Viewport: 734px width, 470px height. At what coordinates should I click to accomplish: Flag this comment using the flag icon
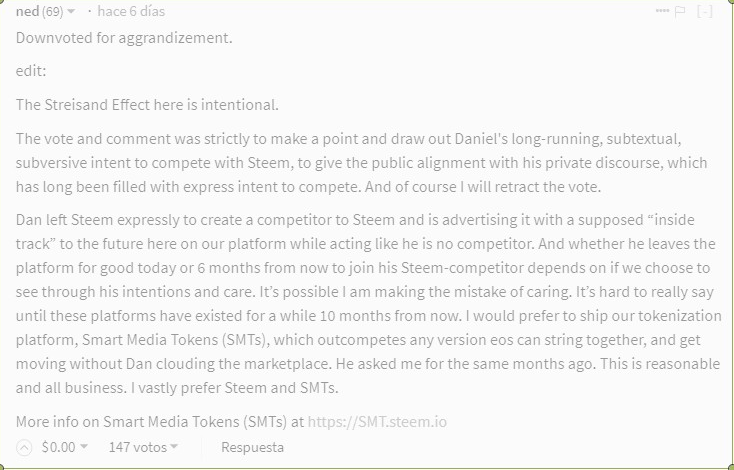click(x=680, y=12)
